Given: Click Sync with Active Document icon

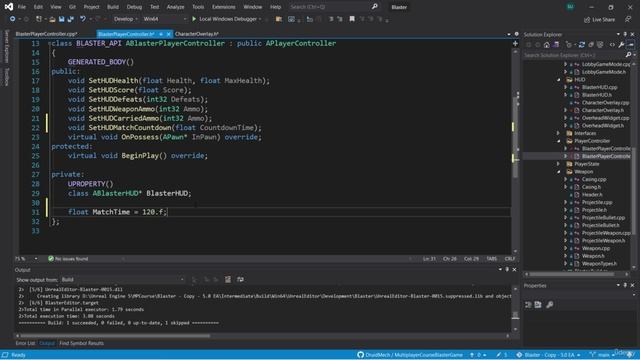Looking at the screenshot, I should point(582,45).
